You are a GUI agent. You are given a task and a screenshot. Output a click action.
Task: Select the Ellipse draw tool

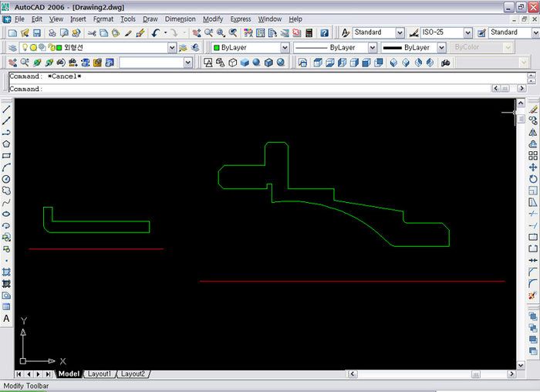tap(6, 214)
